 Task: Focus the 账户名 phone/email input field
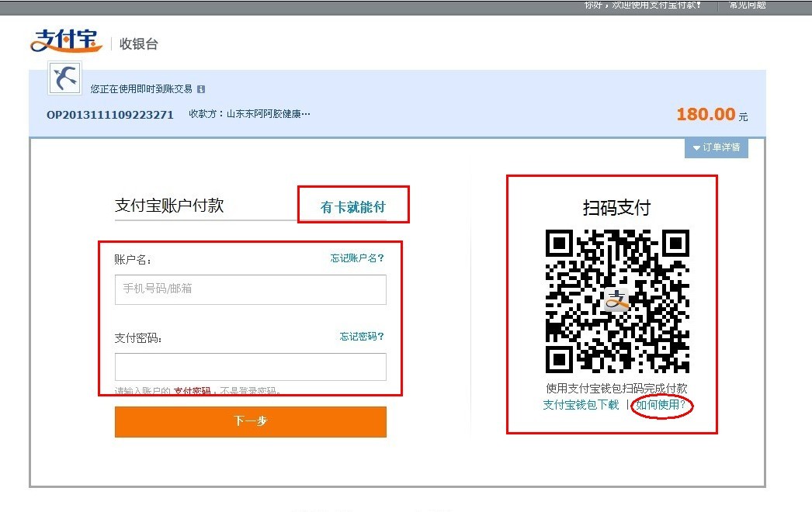coord(250,289)
